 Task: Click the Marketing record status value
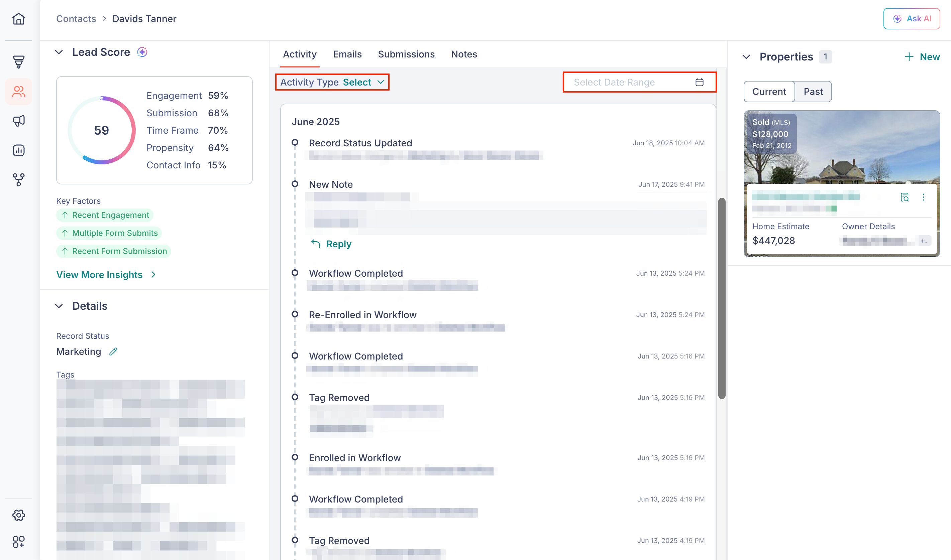coord(79,352)
